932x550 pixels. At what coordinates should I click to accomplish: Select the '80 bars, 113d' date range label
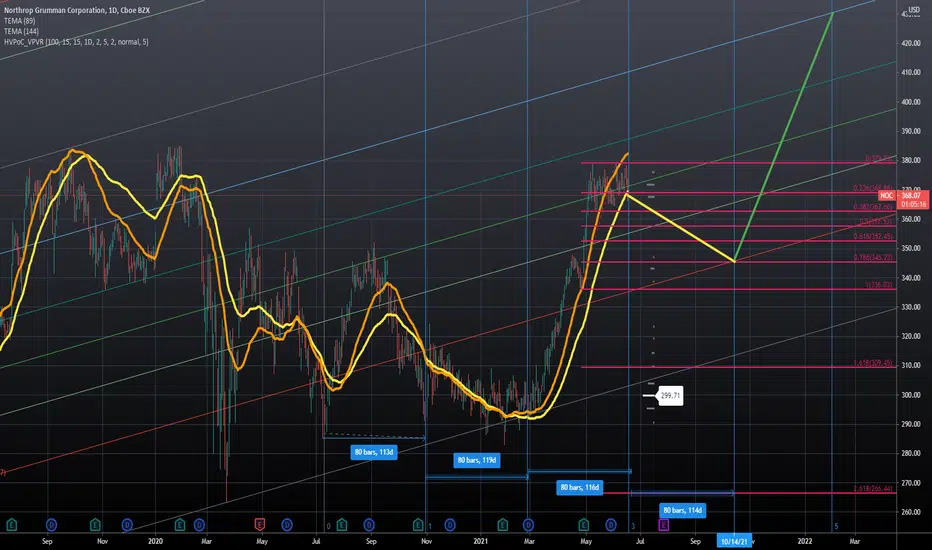[374, 452]
